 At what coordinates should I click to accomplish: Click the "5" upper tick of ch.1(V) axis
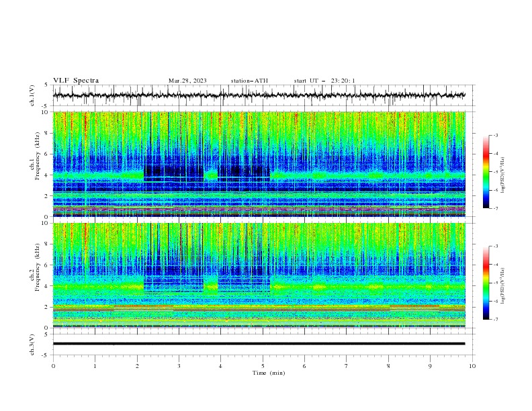coord(46,85)
